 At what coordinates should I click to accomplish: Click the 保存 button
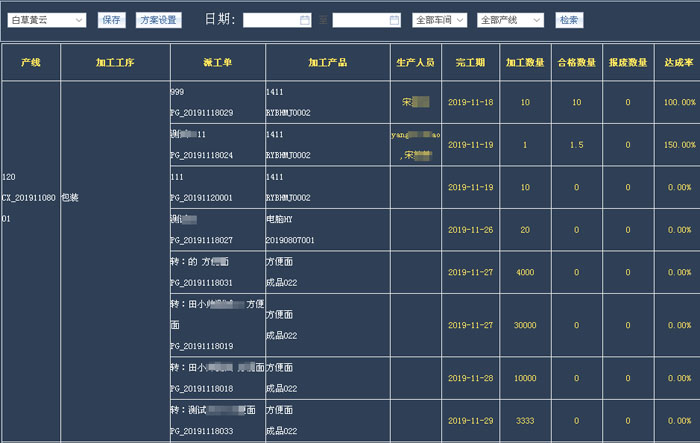coord(112,20)
